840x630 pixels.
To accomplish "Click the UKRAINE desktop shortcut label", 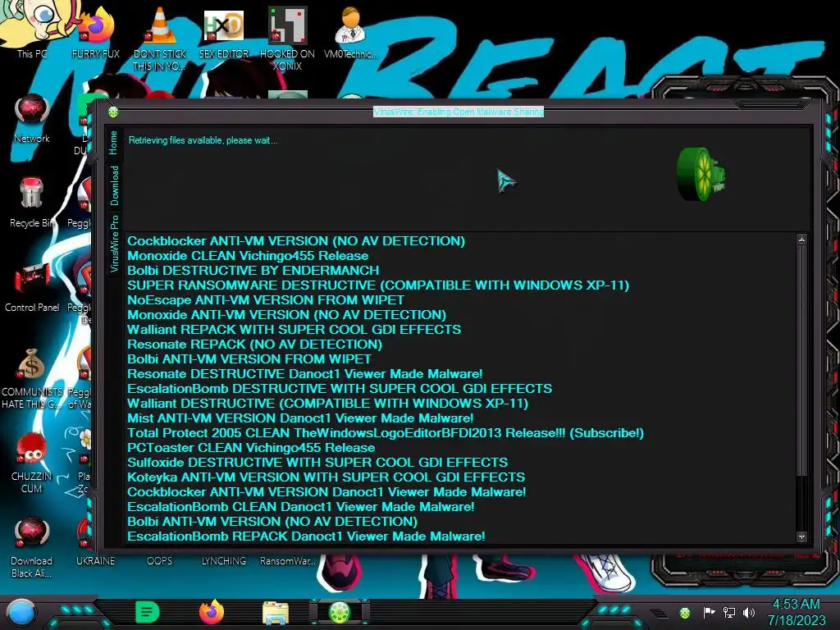I will pyautogui.click(x=95, y=561).
